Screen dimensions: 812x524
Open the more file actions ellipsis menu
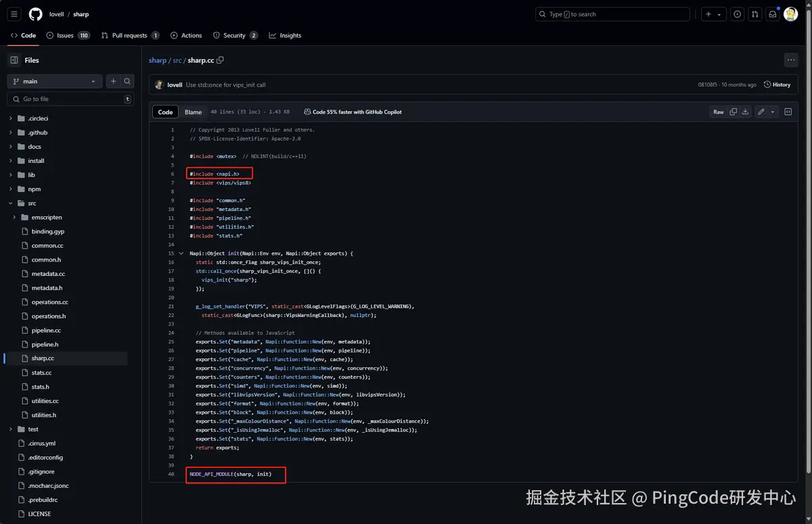791,60
